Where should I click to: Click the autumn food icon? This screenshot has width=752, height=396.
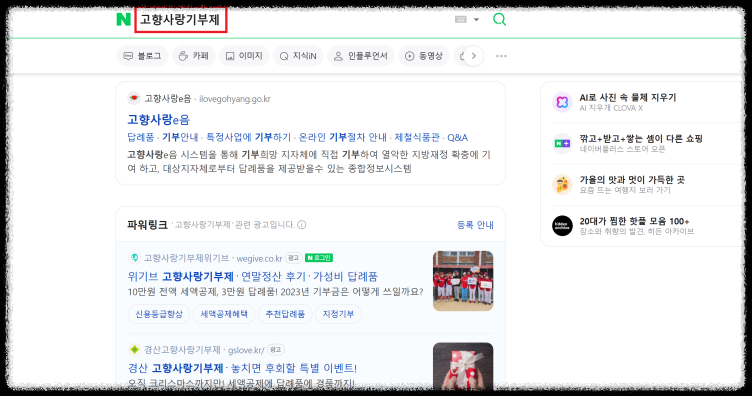(562, 185)
